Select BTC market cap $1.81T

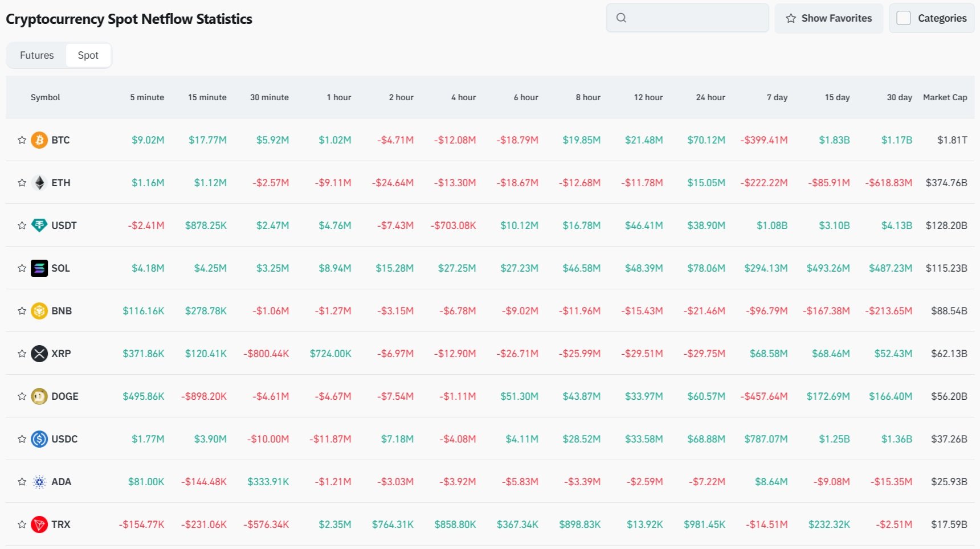953,140
